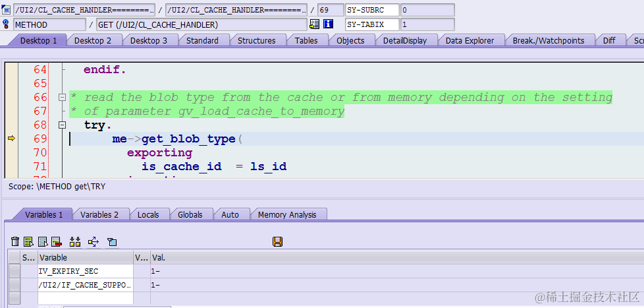Screen dimensions: 644x308
Task: Select the IV_EXPIRY_SEC row using its row selector
Action: pyautogui.click(x=14, y=271)
